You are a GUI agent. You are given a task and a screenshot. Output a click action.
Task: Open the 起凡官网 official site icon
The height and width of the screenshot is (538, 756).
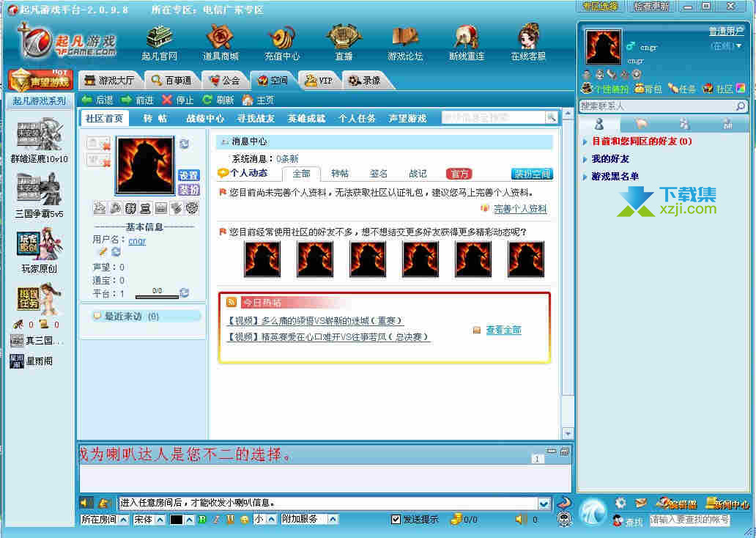click(x=160, y=43)
